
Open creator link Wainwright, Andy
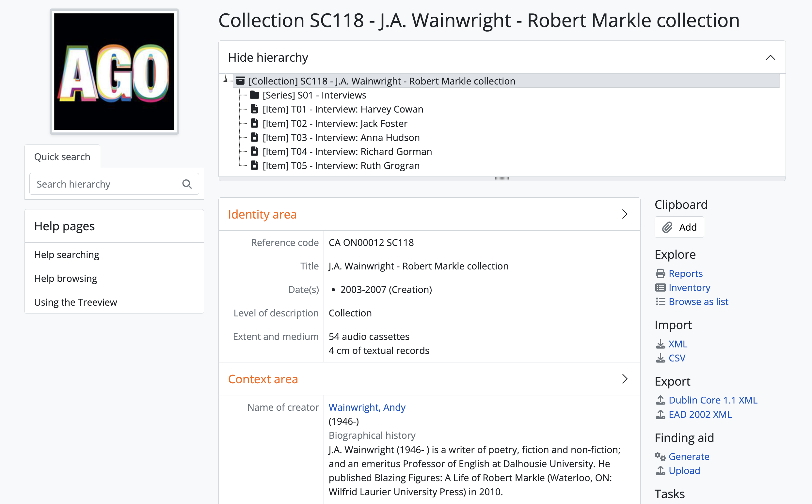[x=367, y=407]
